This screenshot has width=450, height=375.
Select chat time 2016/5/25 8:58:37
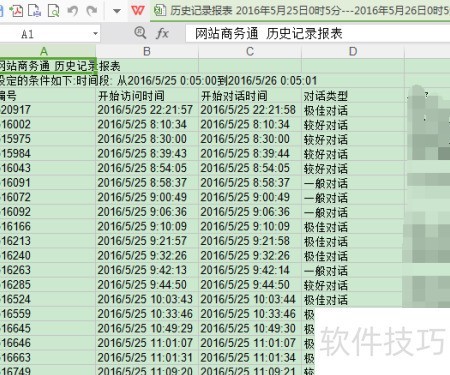(250, 183)
